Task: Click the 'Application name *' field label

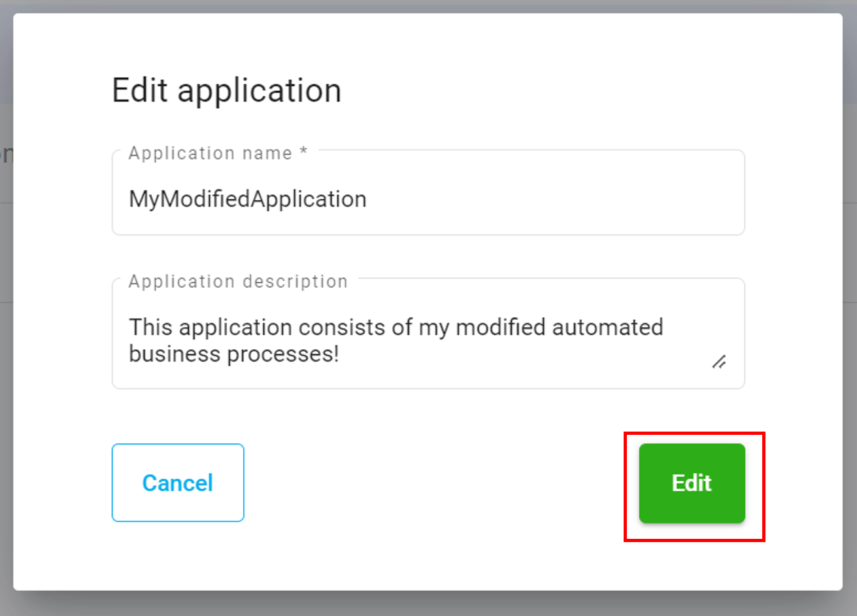Action: [209, 153]
